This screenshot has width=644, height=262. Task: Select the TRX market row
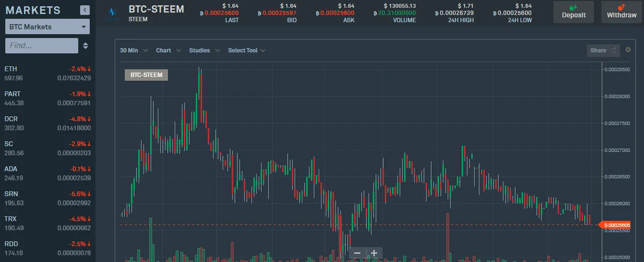pyautogui.click(x=48, y=223)
